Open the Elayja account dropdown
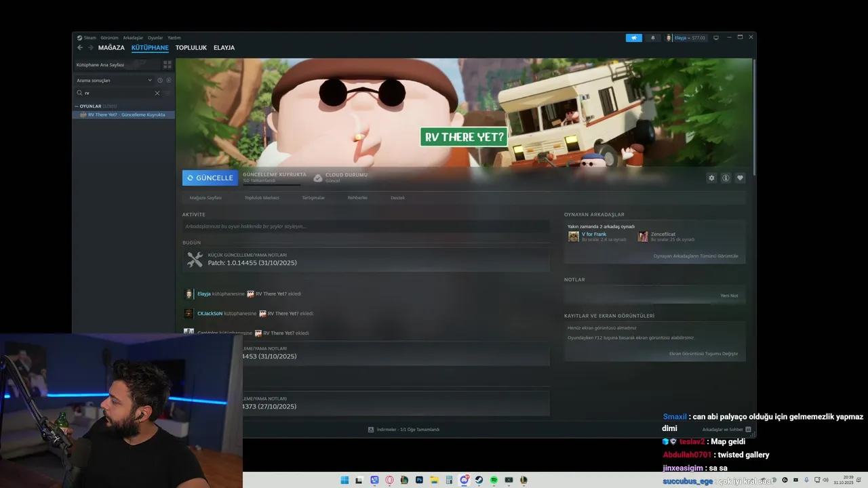 point(686,38)
